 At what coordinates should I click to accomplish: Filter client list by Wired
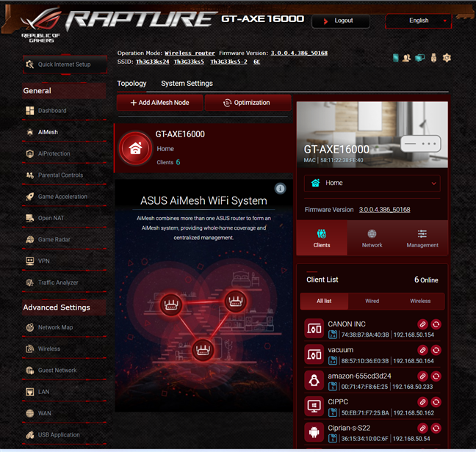coord(372,301)
